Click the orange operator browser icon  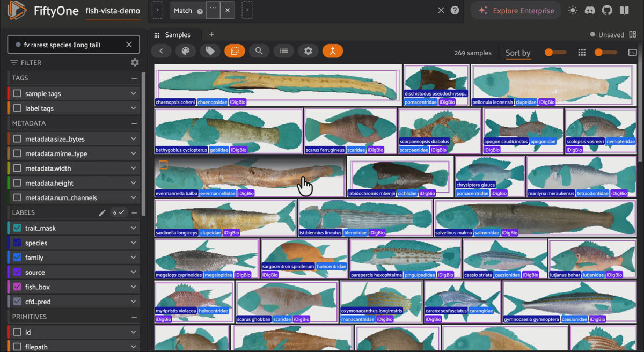[333, 51]
